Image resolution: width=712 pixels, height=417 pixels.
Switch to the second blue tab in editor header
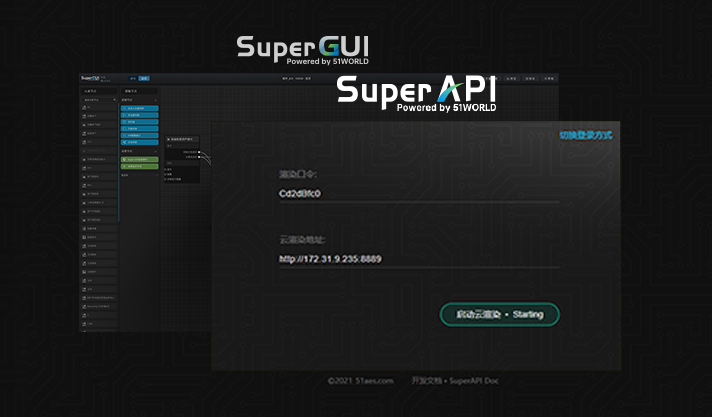[x=144, y=77]
